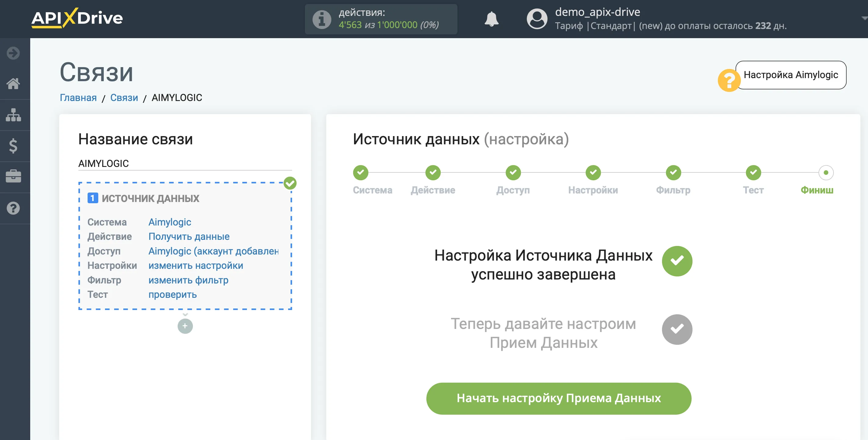Go to the Действие step
868x440 pixels.
pyautogui.click(x=433, y=172)
